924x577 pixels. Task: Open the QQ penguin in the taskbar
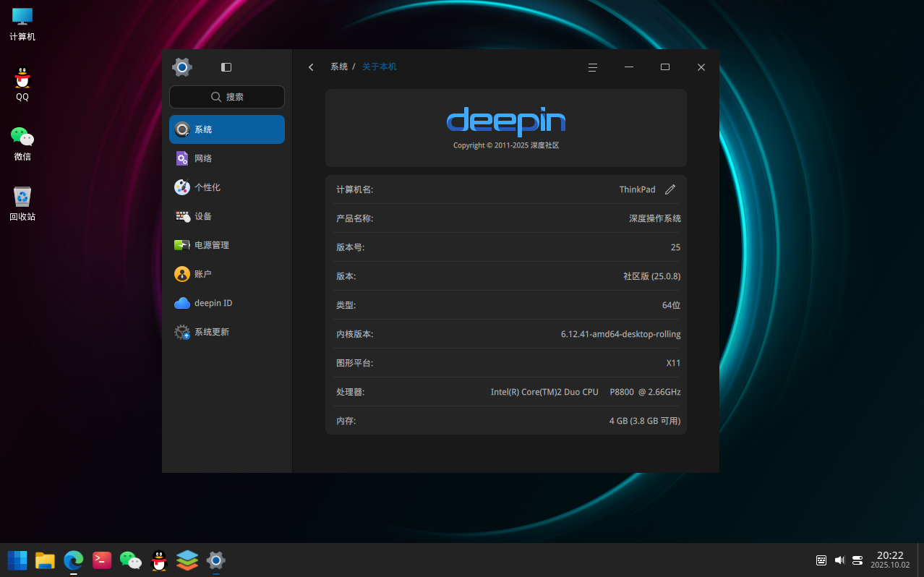(159, 560)
